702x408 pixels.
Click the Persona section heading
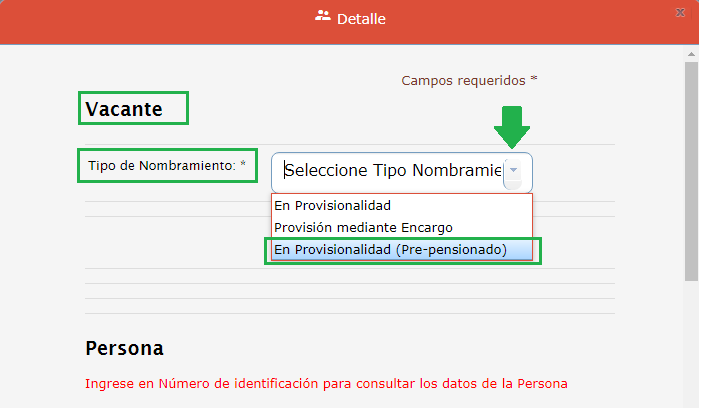[x=124, y=348]
